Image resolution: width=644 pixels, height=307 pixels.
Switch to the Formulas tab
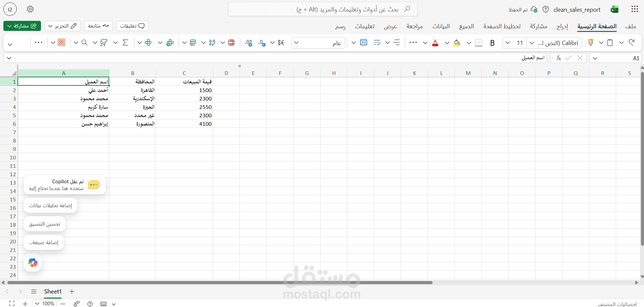point(467,26)
